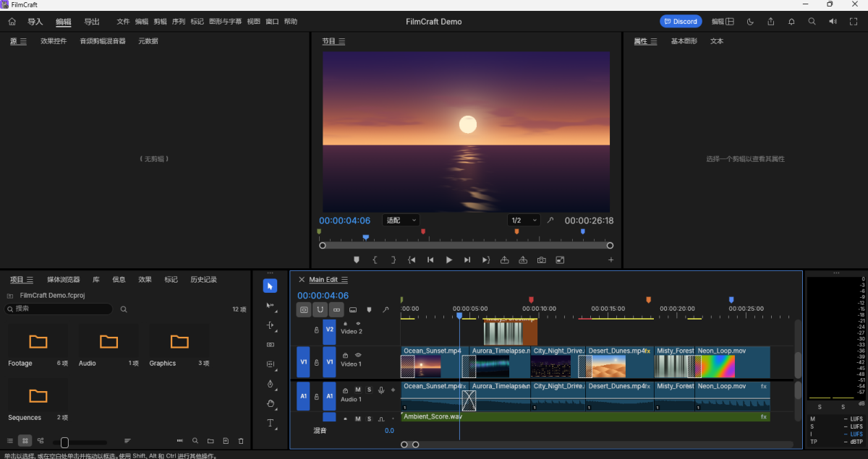
Task: Open 项目 panel menu
Action: coord(30,280)
